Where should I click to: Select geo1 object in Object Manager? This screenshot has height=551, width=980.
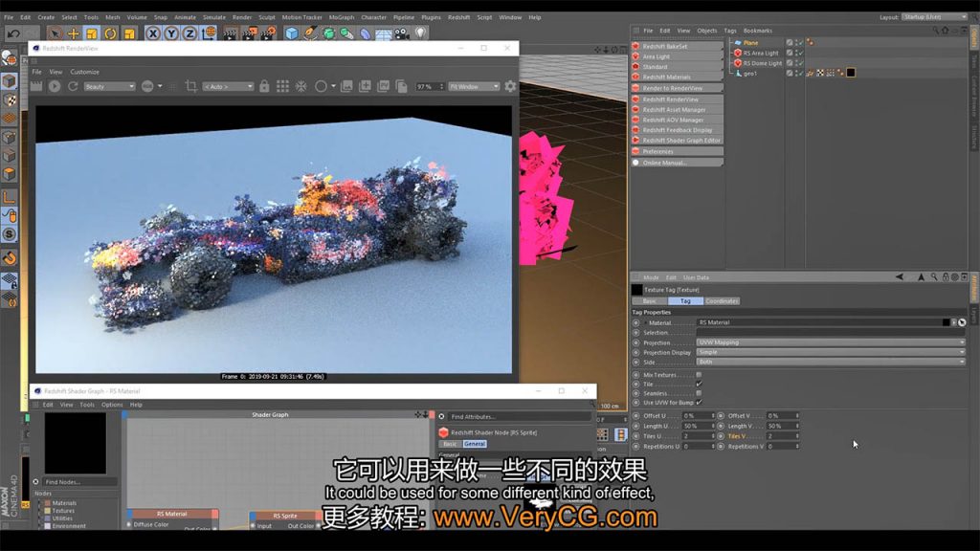pyautogui.click(x=750, y=73)
